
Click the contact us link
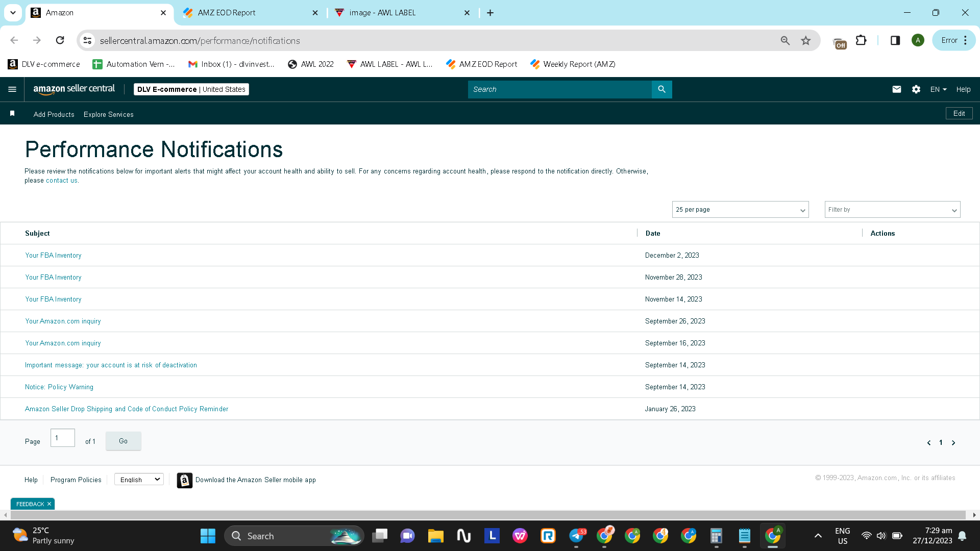coord(62,181)
